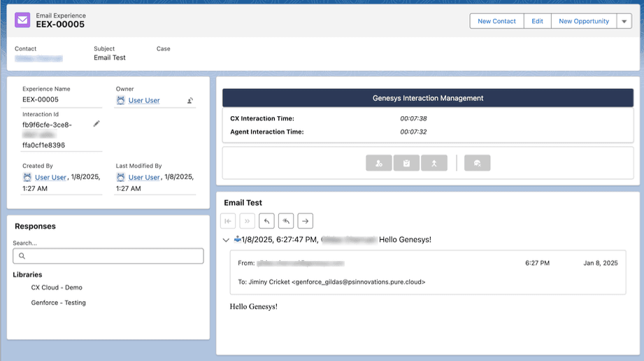Screen dimensions: 644x361
Task: Click the pencil icon to edit Interaction Id
Action: [96, 124]
